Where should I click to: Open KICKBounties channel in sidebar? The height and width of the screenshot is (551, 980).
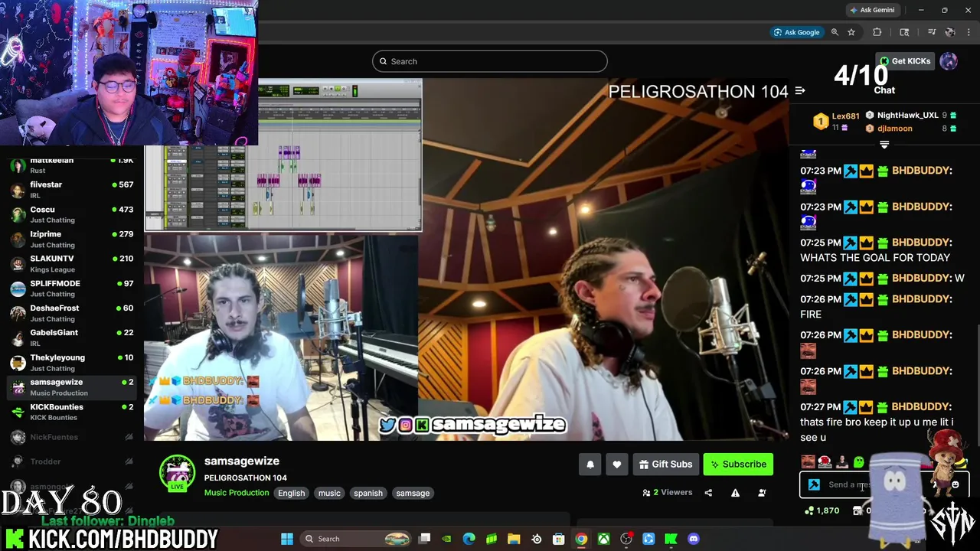(x=72, y=412)
